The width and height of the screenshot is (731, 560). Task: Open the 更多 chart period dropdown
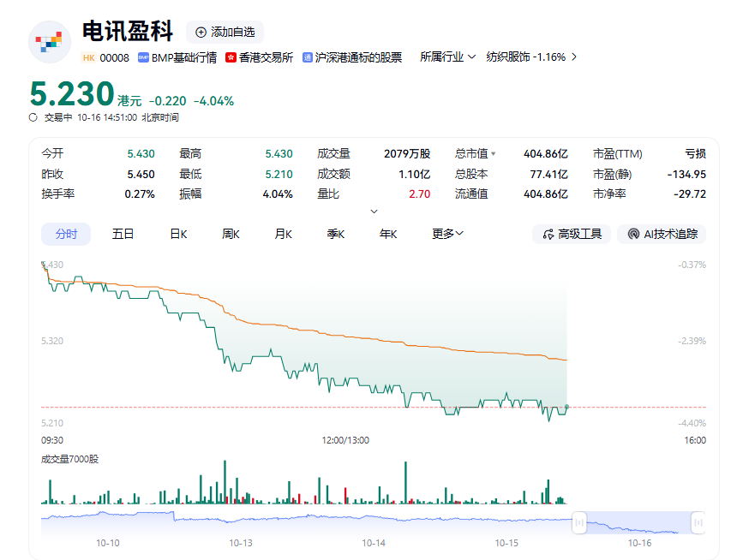click(x=447, y=234)
